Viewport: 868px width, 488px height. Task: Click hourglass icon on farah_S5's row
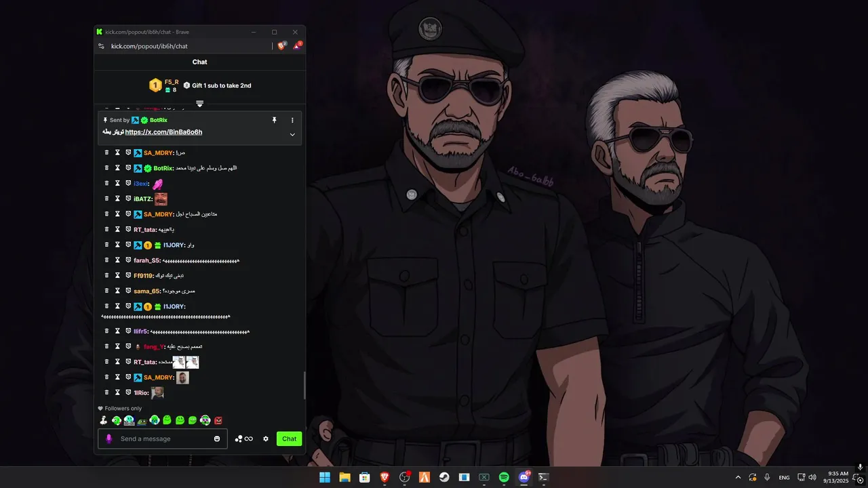pyautogui.click(x=117, y=260)
